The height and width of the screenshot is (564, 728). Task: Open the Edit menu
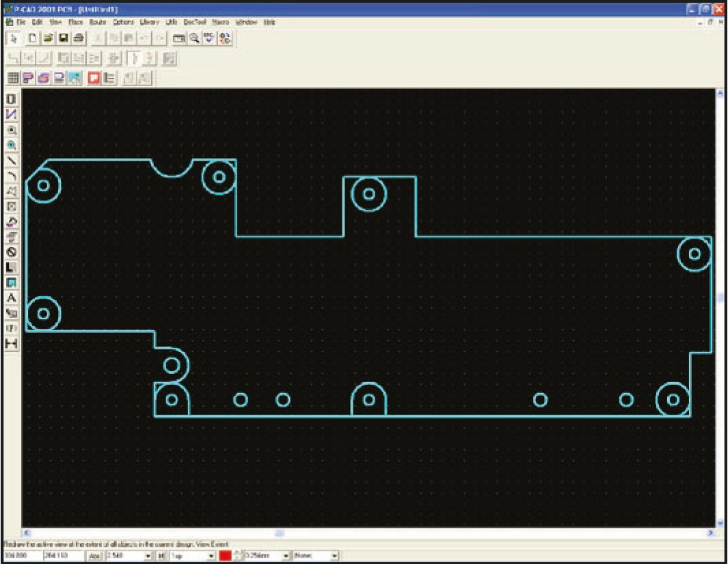coord(37,22)
